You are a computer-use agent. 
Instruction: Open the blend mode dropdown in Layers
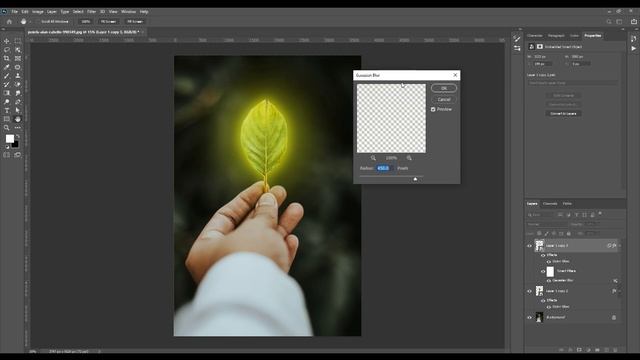point(547,224)
